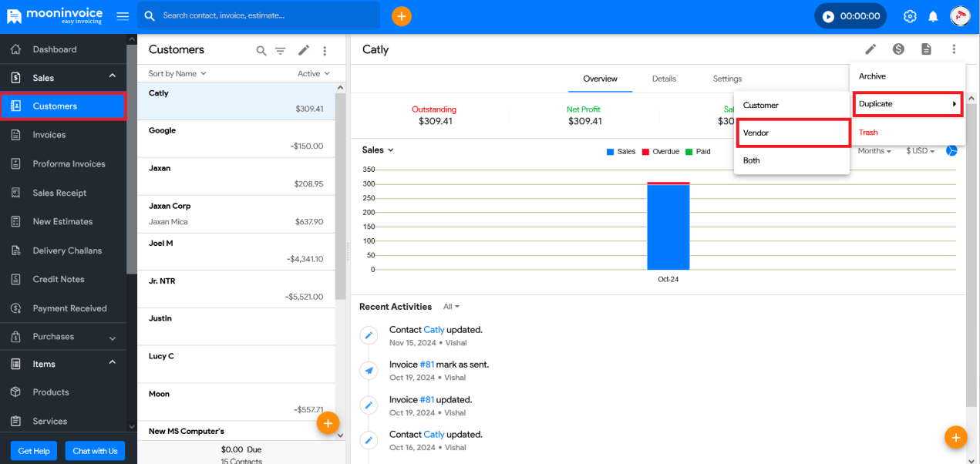Open the notifications bell
This screenshot has height=464, width=980.
(933, 16)
